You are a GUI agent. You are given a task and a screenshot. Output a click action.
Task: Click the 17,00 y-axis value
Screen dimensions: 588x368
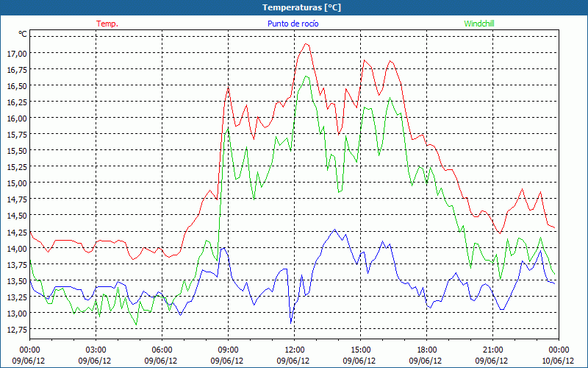click(x=17, y=54)
